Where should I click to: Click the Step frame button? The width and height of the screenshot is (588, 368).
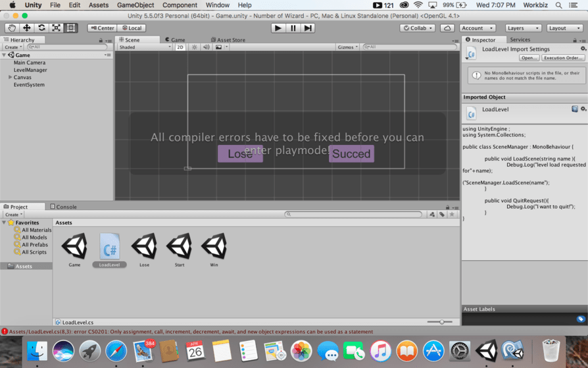coord(308,28)
